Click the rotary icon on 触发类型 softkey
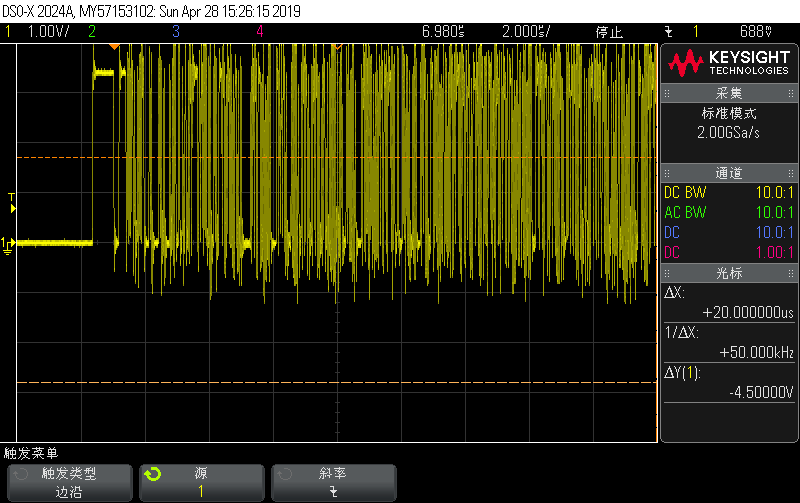This screenshot has height=503, width=800. click(20, 474)
